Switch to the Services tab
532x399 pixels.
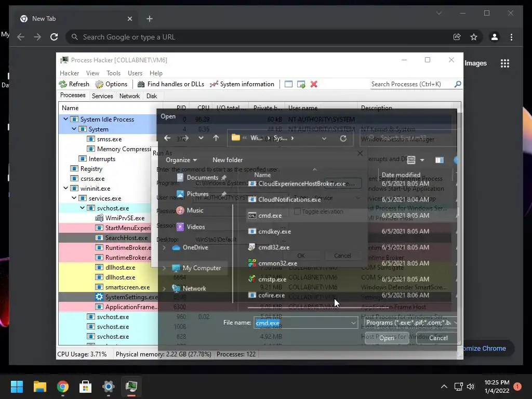[102, 96]
